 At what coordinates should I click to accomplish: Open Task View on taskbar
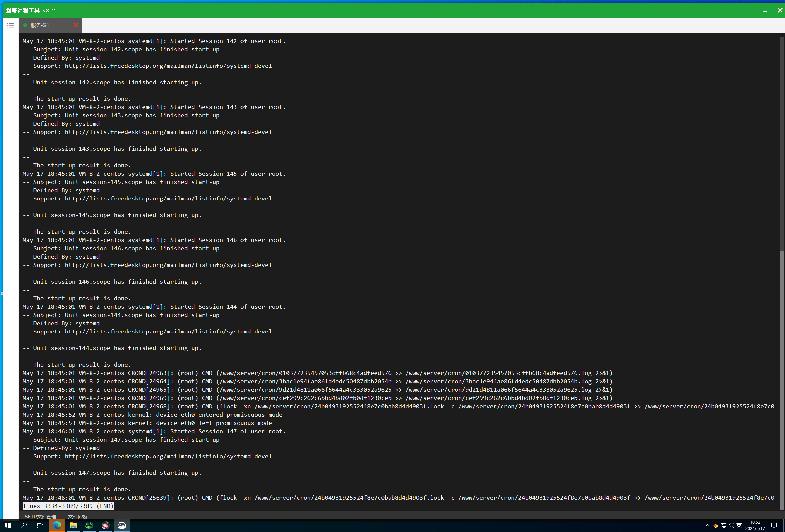pos(40,525)
